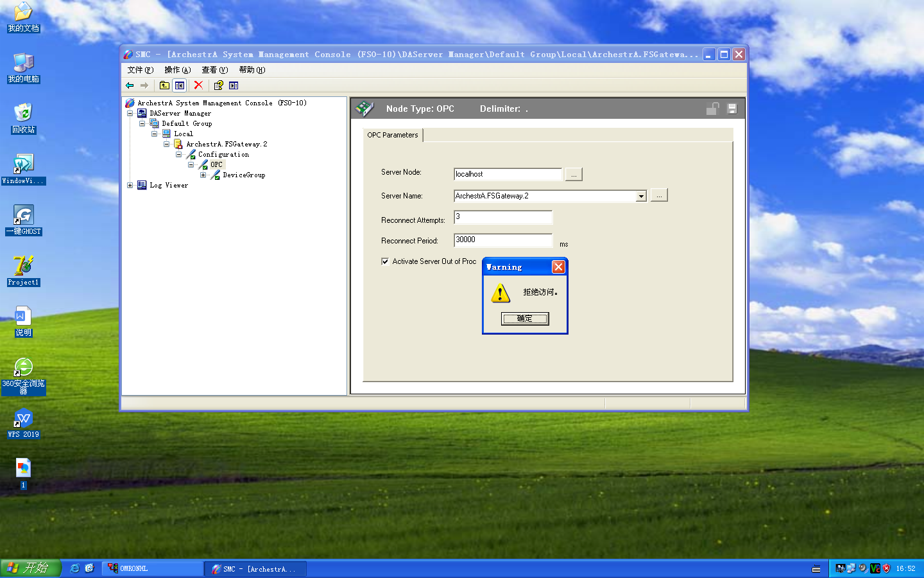This screenshot has height=578, width=924.
Task: Open the 帮助(H) menu
Action: point(252,70)
